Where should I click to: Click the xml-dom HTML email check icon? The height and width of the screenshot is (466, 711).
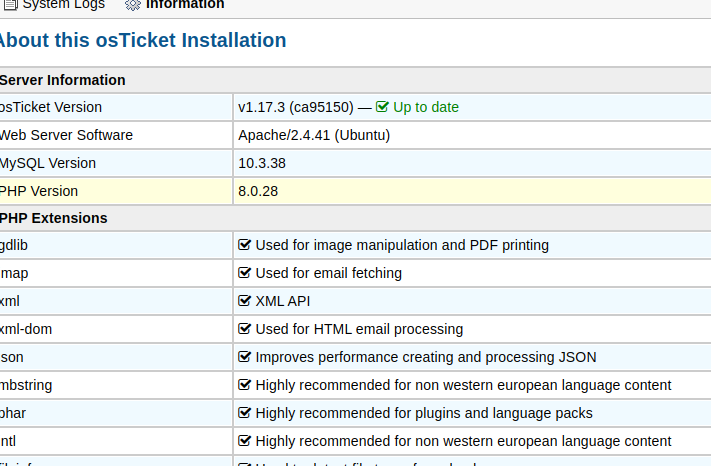[x=244, y=329]
